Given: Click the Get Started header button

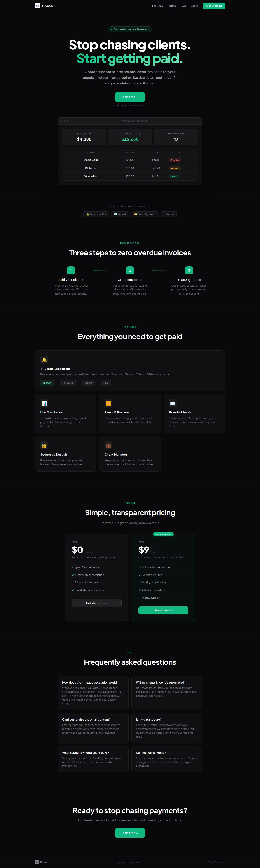Looking at the screenshot, I should click(x=214, y=6).
